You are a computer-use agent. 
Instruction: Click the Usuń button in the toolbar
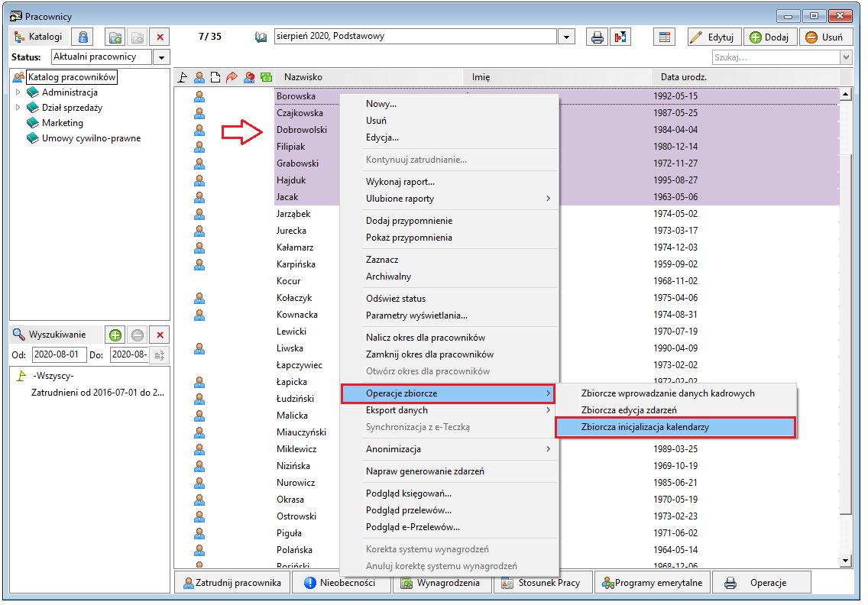click(825, 37)
